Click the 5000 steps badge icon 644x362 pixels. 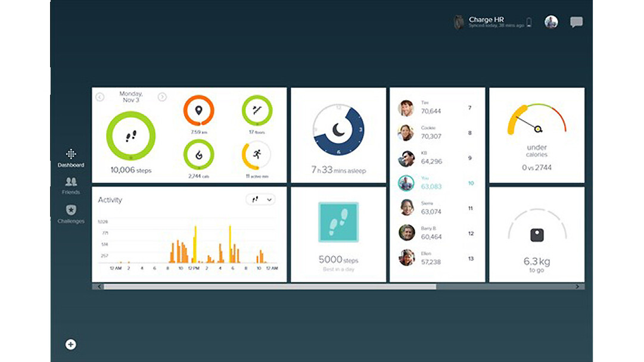[x=338, y=222]
